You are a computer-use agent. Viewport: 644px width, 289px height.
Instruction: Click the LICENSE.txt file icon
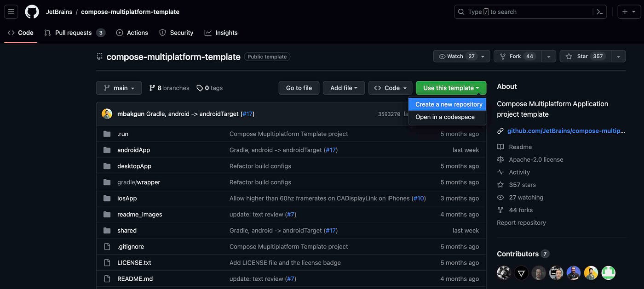tap(107, 263)
